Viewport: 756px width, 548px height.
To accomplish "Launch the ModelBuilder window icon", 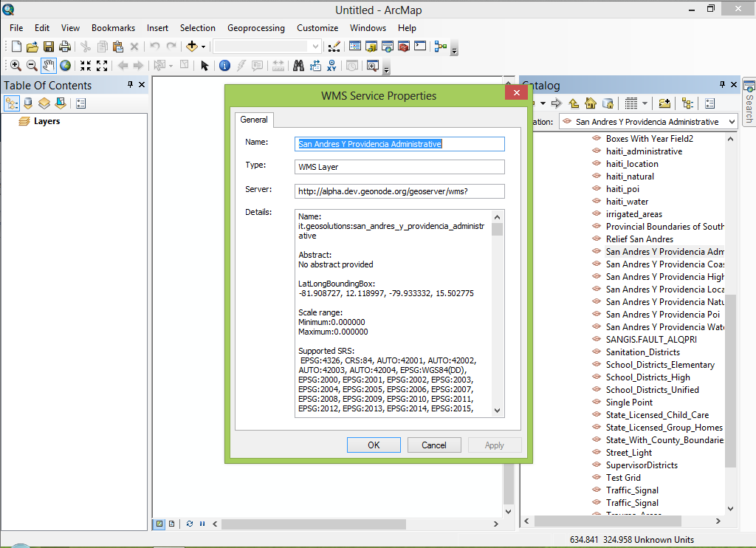I will pyautogui.click(x=440, y=47).
